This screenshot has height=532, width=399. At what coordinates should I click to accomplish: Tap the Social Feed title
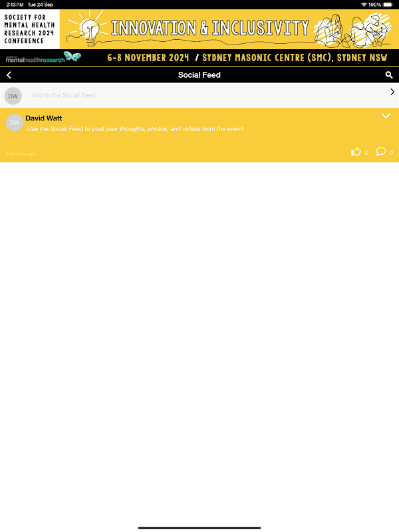199,75
